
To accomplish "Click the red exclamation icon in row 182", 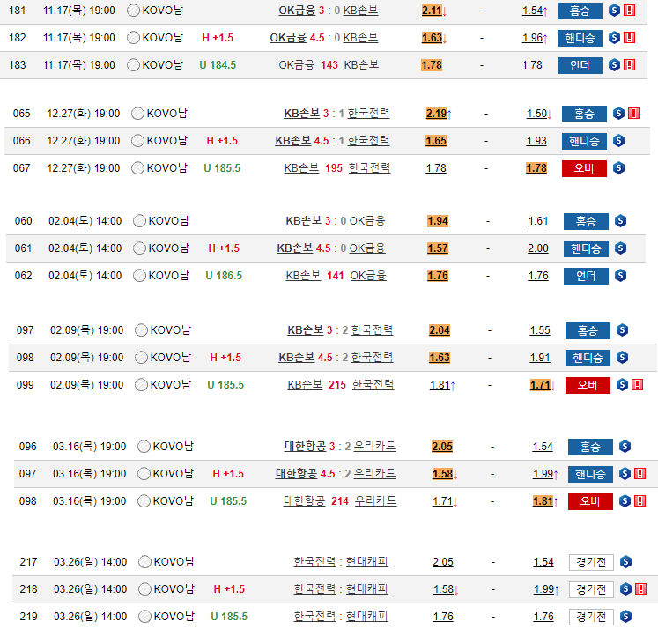I will [x=629, y=38].
